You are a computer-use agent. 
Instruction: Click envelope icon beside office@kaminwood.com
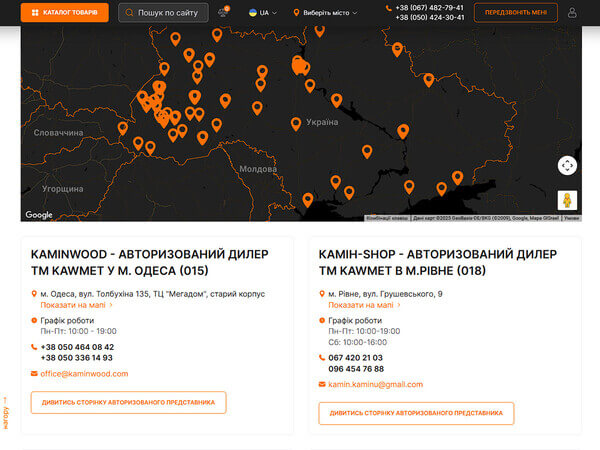34,373
